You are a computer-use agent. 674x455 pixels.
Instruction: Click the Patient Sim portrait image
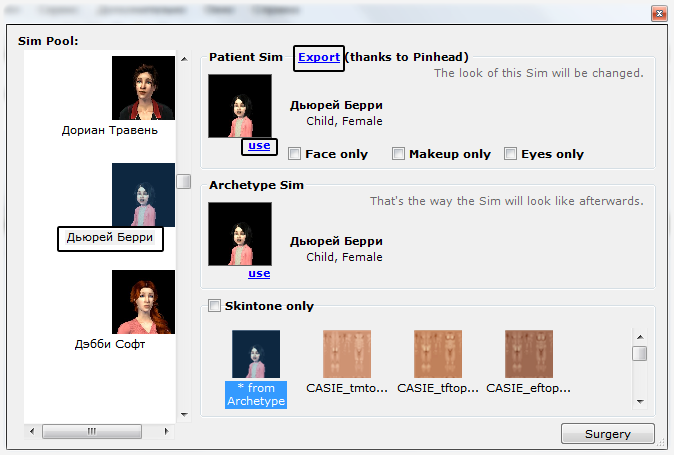coord(239,106)
